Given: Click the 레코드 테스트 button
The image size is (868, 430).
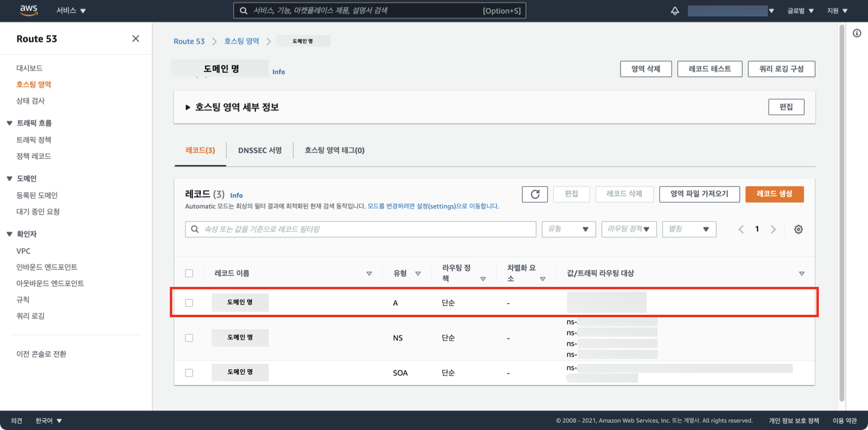Looking at the screenshot, I should coord(710,69).
